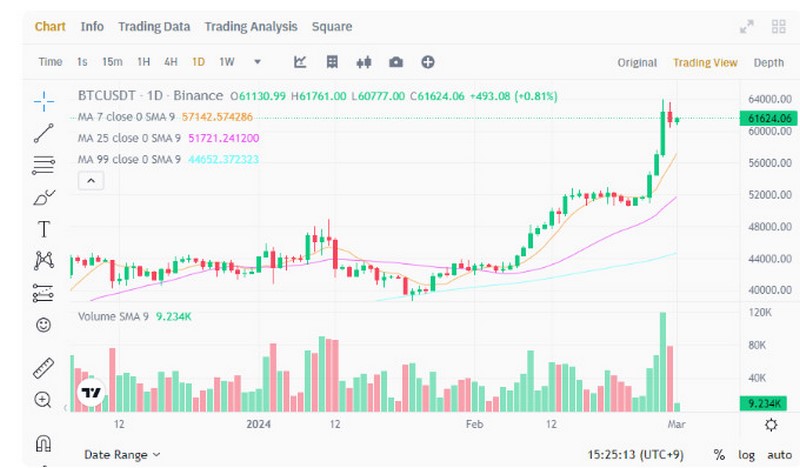Click the tallest green volume bar
Screen dimensions: 800x468
pyautogui.click(x=663, y=362)
